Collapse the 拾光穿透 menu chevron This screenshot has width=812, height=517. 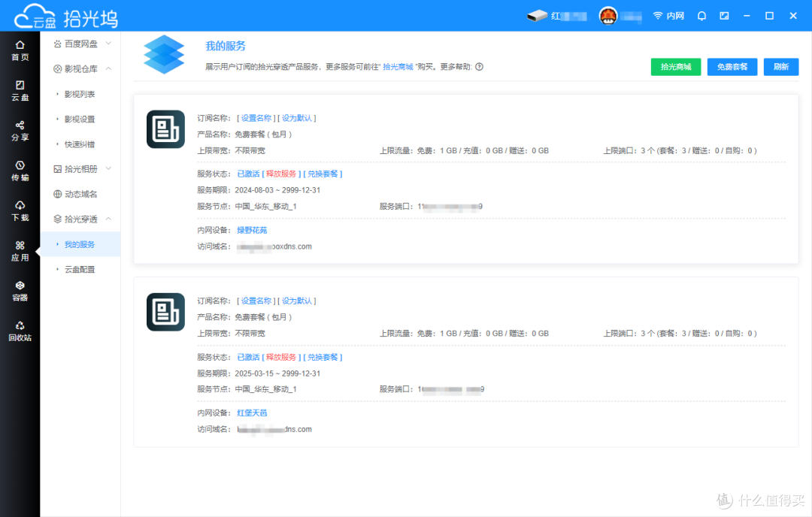coord(109,219)
